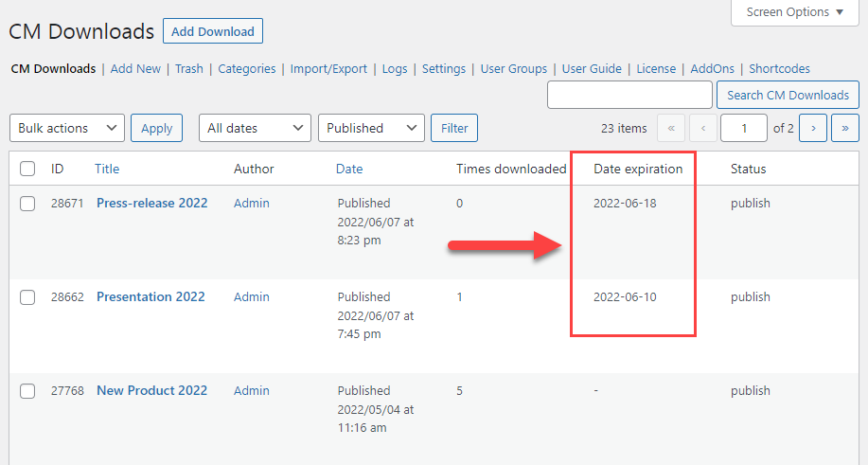Click the current page number field
The width and height of the screenshot is (868, 465).
tap(743, 128)
